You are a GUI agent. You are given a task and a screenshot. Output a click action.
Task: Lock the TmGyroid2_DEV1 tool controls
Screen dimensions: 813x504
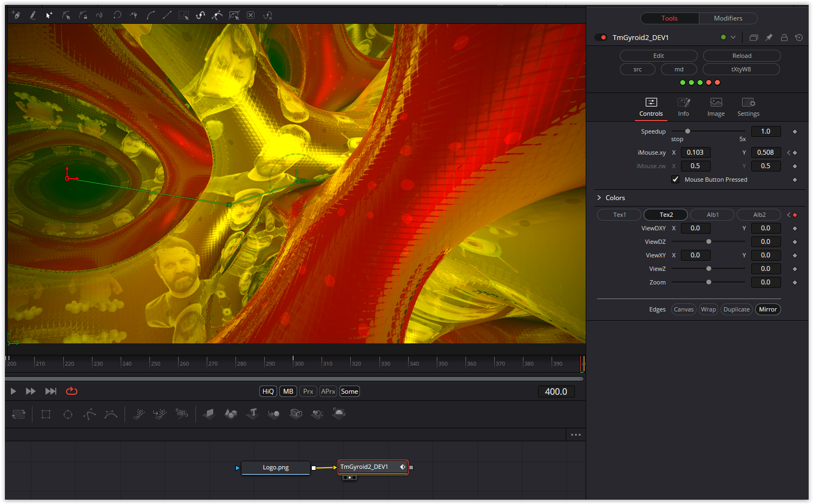click(784, 37)
